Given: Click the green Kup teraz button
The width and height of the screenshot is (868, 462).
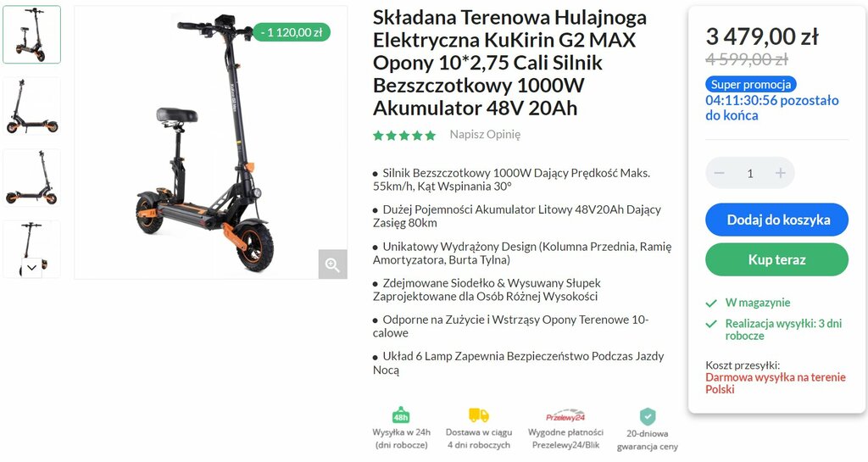Looking at the screenshot, I should tap(776, 259).
